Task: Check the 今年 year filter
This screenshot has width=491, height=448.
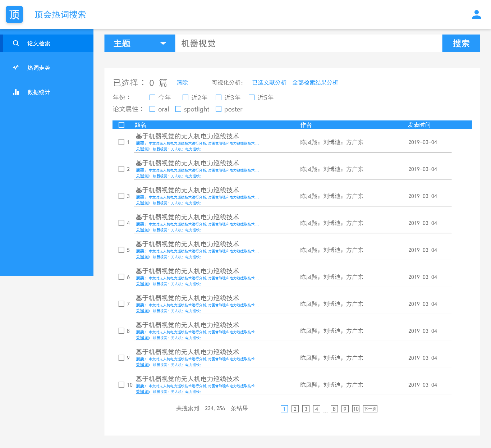Action: click(x=152, y=97)
